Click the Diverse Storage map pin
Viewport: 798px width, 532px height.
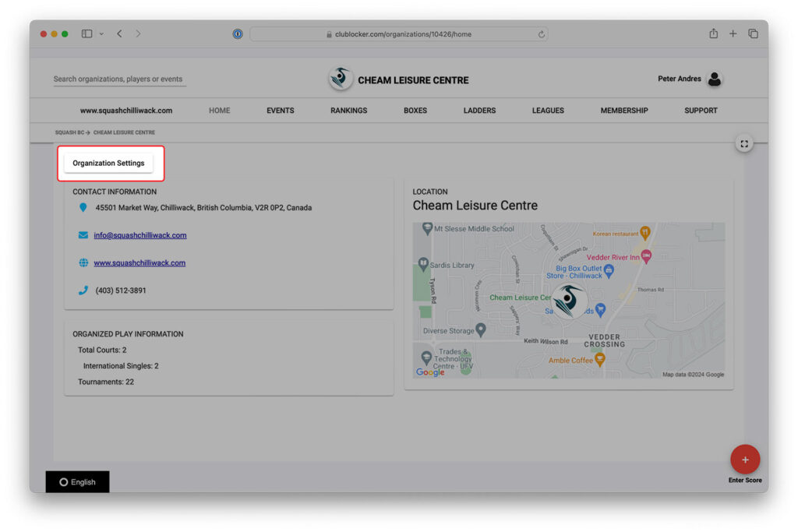[x=480, y=330]
